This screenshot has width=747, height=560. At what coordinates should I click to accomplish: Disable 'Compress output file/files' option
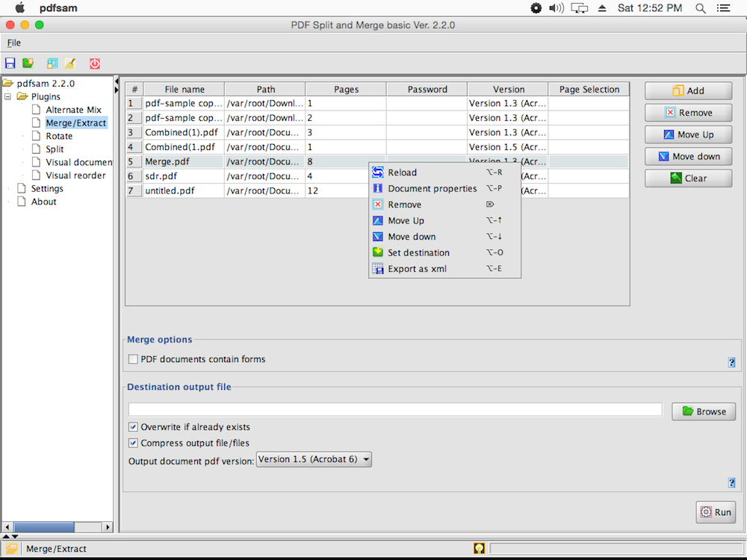coord(133,443)
